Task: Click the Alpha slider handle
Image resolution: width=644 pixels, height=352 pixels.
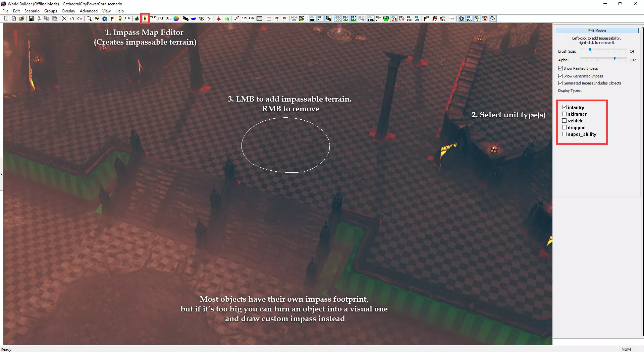Action: [614, 59]
